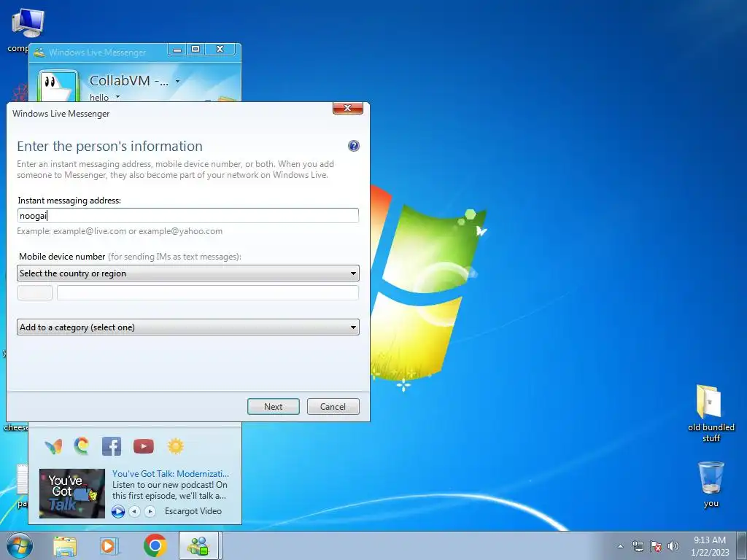Image resolution: width=747 pixels, height=560 pixels.
Task: Open Google Chrome from the taskbar
Action: pos(155,545)
